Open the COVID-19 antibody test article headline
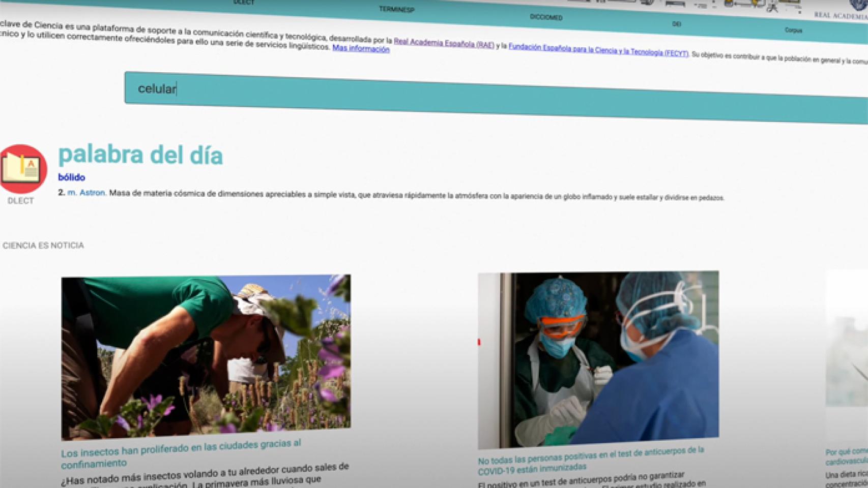868x488 pixels. point(590,460)
